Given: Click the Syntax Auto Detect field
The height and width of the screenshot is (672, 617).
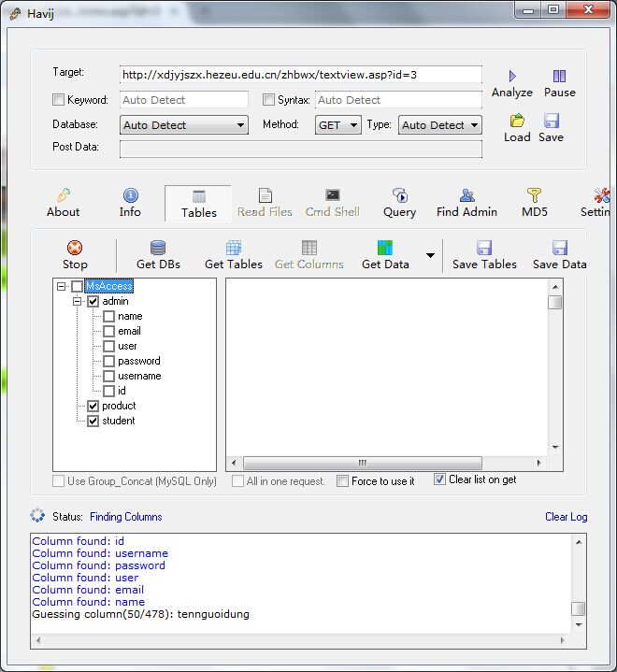Looking at the screenshot, I should click(x=398, y=100).
